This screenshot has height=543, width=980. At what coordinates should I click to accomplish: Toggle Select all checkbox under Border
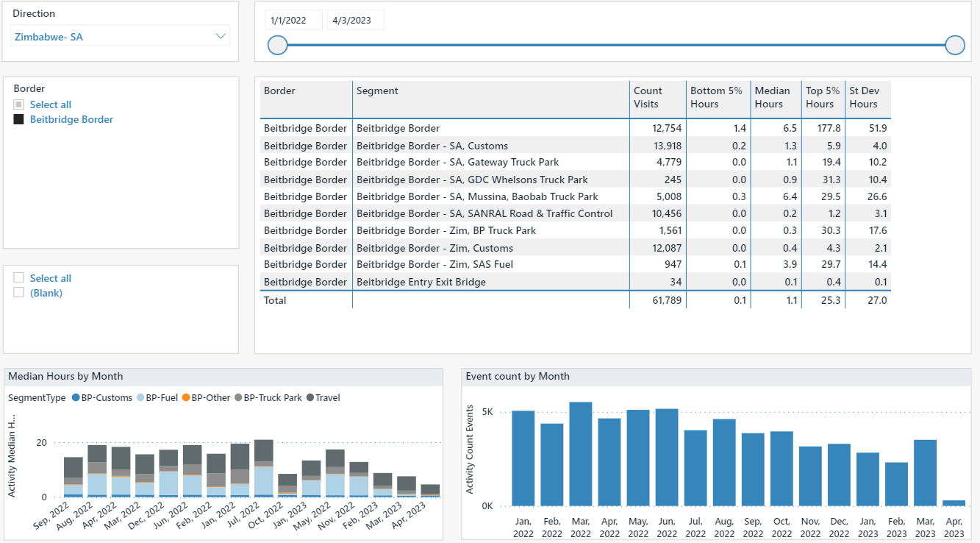(x=19, y=104)
